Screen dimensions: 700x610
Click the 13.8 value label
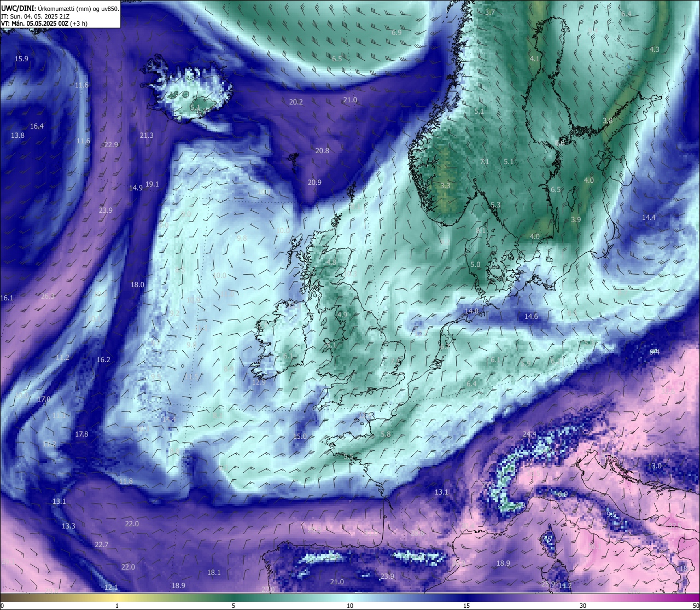(18, 135)
